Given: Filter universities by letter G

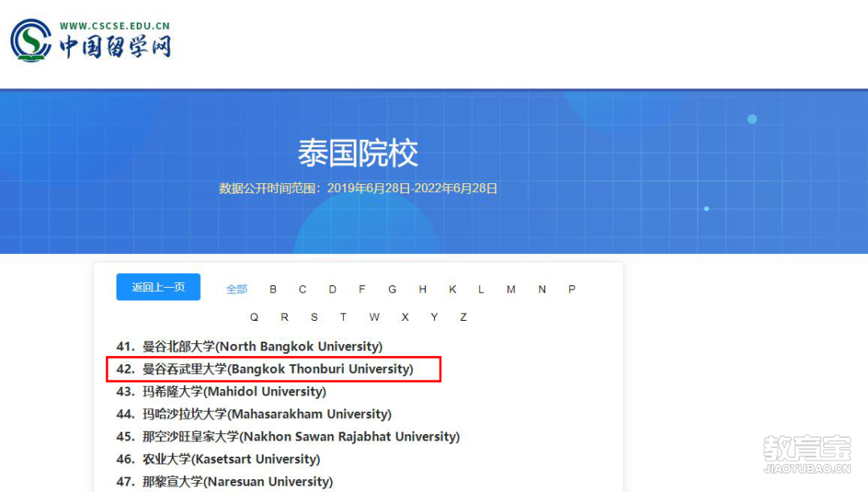Looking at the screenshot, I should [x=392, y=289].
